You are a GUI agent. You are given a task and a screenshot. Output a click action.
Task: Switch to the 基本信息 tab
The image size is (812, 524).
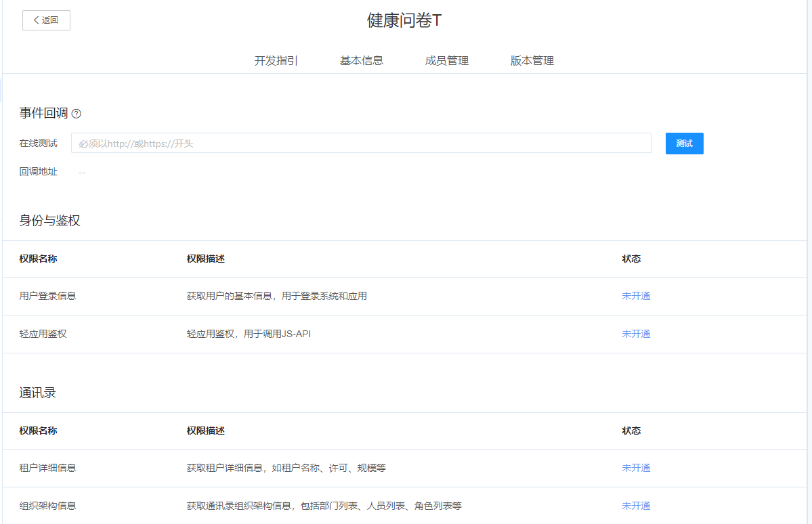361,60
